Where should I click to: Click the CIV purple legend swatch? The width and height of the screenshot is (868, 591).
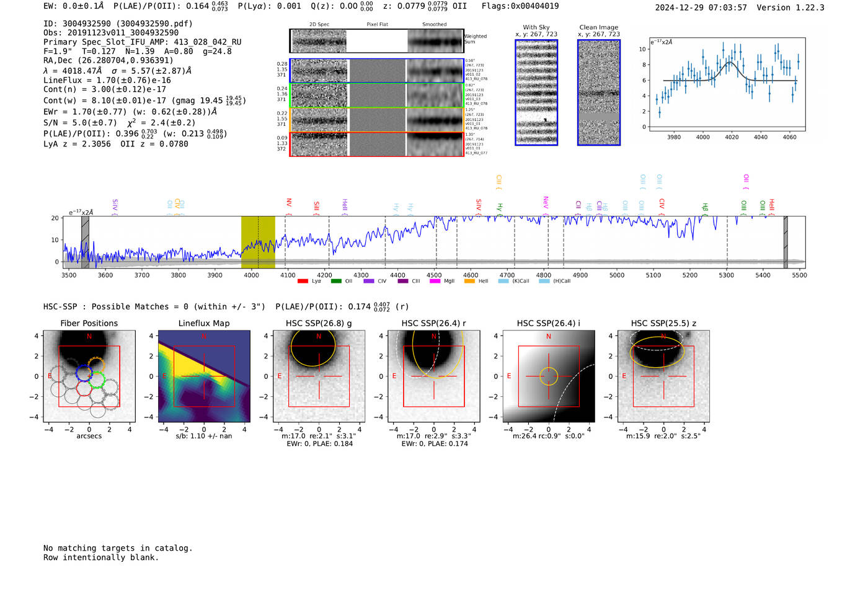369,281
